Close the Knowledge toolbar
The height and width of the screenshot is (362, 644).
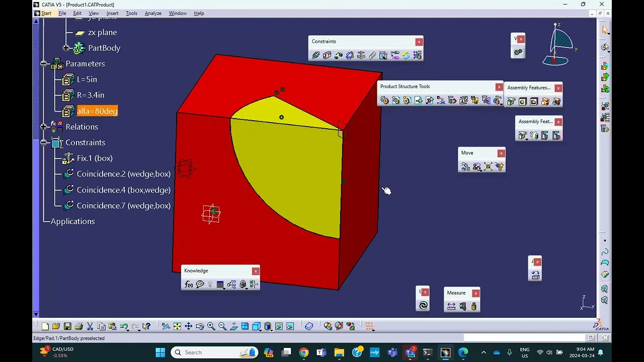(256, 271)
